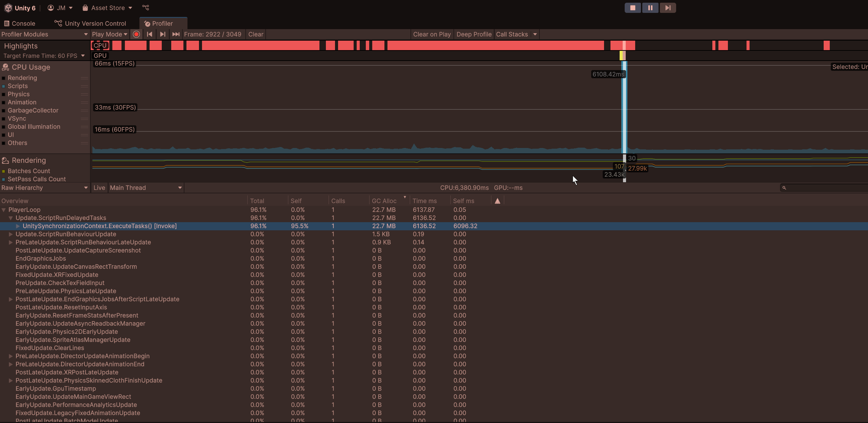Toggle Clear on Play
Image resolution: width=868 pixels, height=423 pixels.
coord(432,34)
